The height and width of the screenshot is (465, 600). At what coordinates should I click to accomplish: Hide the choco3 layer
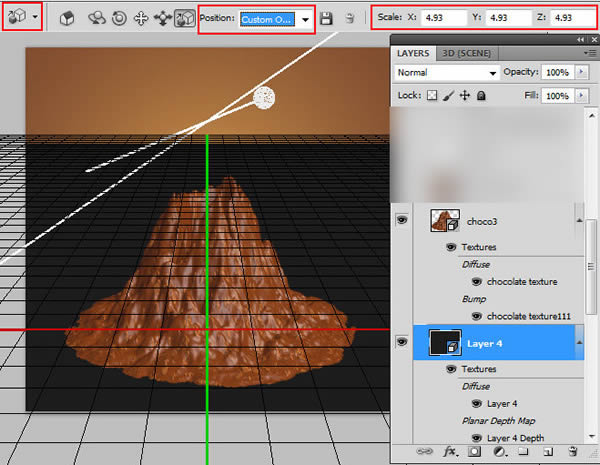(x=402, y=220)
